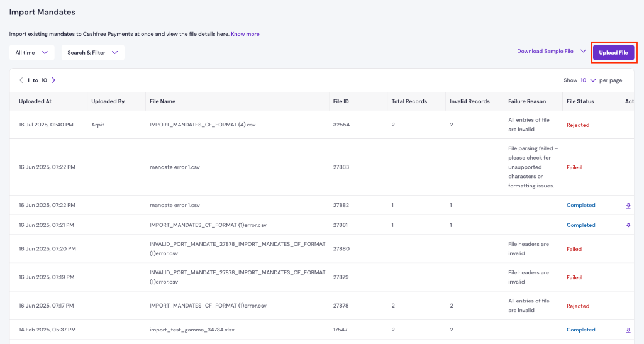
Task: Click the Uploaded At column header
Action: click(x=35, y=101)
